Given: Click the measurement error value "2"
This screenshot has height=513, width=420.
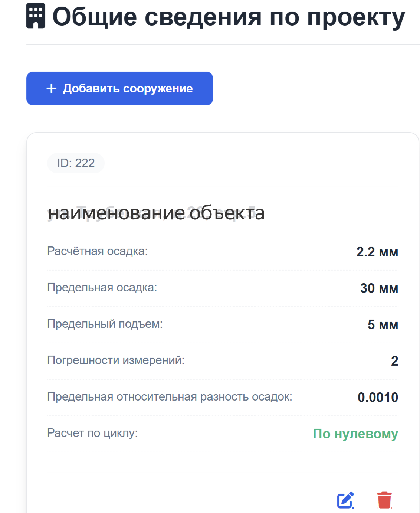Looking at the screenshot, I should pyautogui.click(x=394, y=361).
